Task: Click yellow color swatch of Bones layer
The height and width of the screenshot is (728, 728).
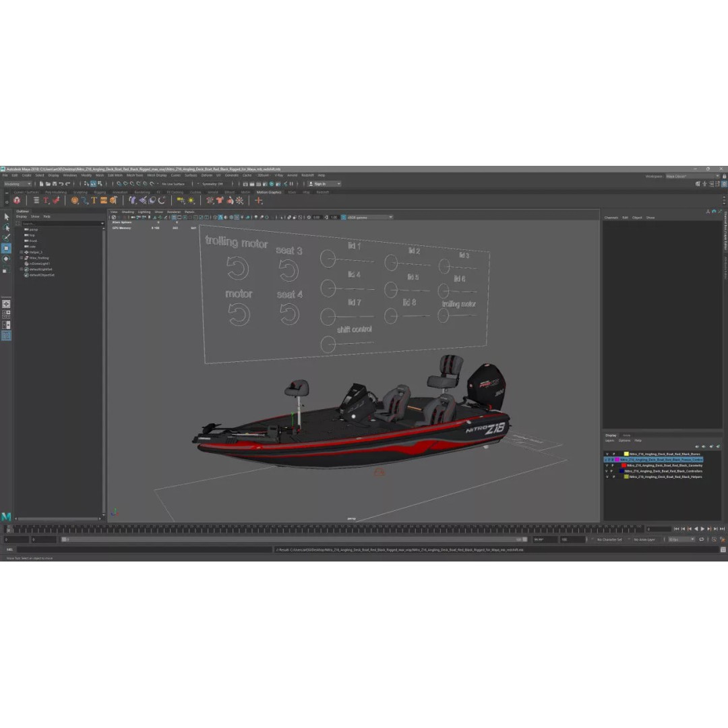Action: [x=626, y=454]
